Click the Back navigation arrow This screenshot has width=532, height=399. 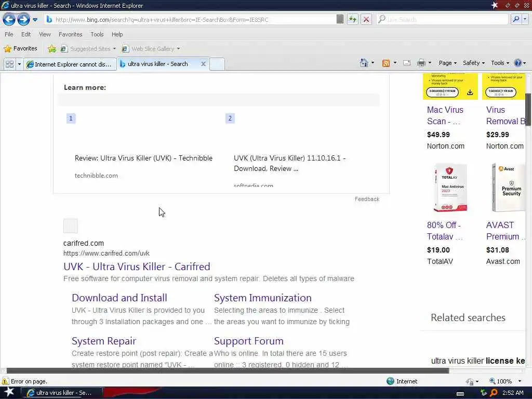(x=9, y=19)
